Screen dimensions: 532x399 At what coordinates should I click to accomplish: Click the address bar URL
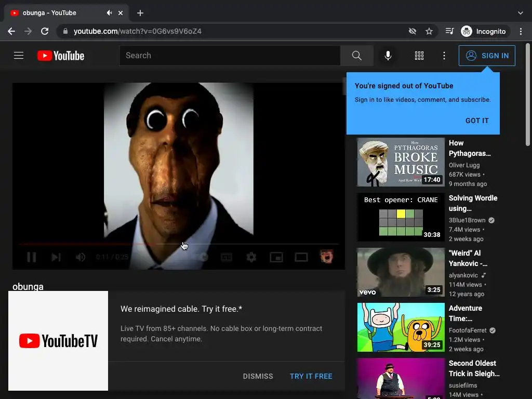coord(137,31)
